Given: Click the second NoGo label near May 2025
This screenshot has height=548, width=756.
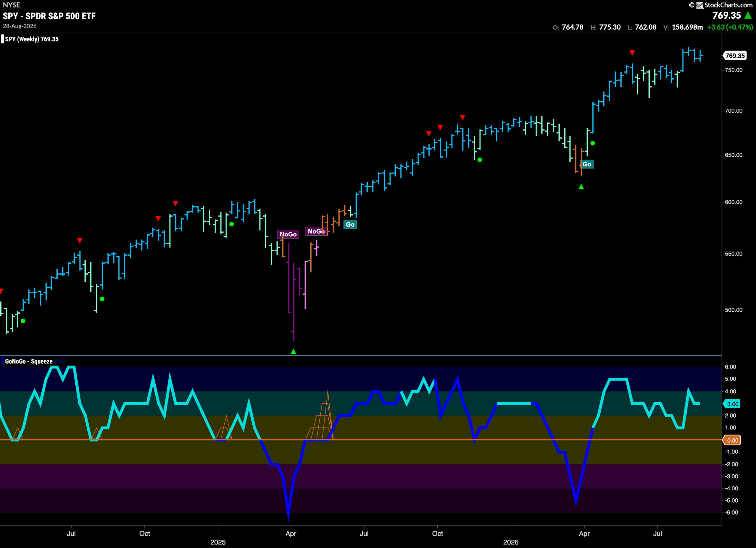Looking at the screenshot, I should (x=316, y=231).
